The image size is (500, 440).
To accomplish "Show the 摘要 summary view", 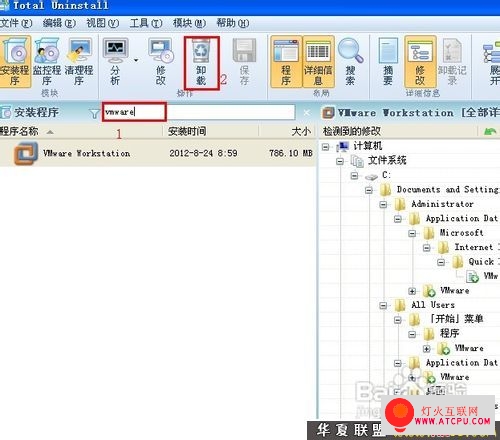I will pos(388,62).
